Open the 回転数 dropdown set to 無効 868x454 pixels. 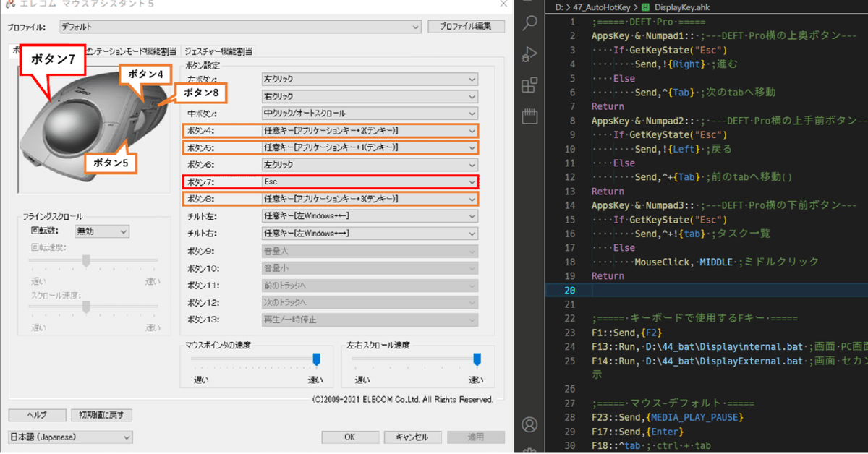(101, 231)
